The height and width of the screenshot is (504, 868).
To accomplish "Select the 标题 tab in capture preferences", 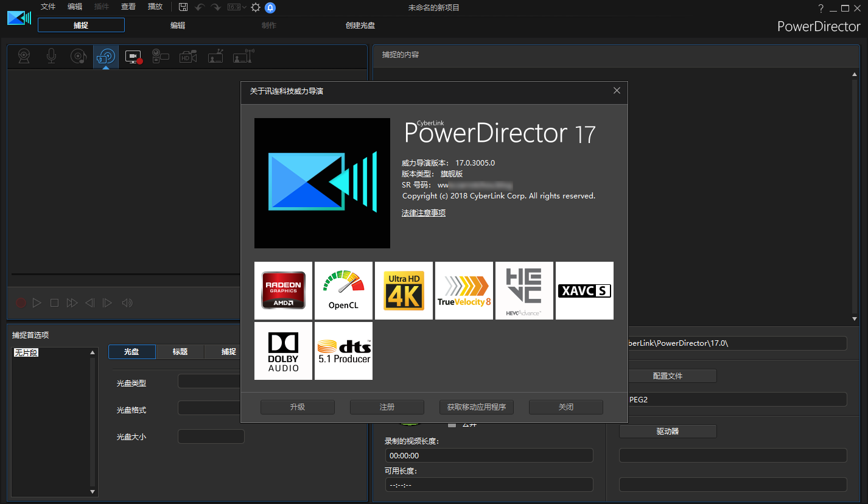I will click(x=180, y=352).
